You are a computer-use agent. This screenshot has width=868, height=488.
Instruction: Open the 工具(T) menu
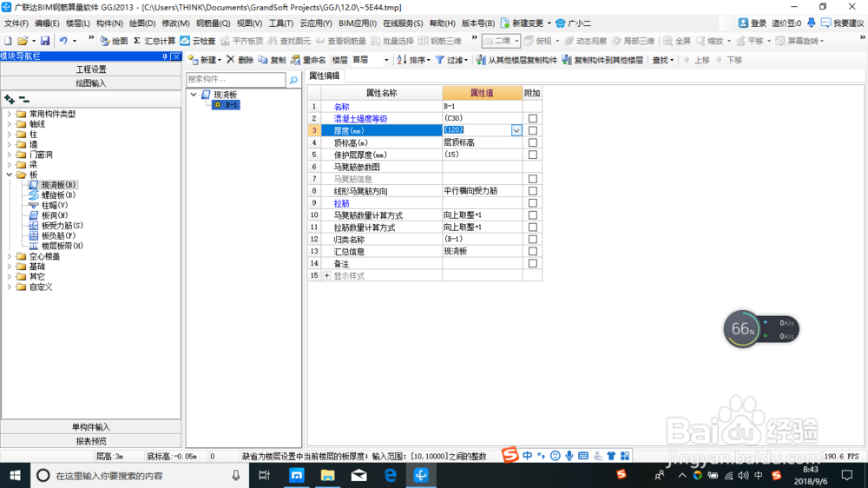[280, 23]
